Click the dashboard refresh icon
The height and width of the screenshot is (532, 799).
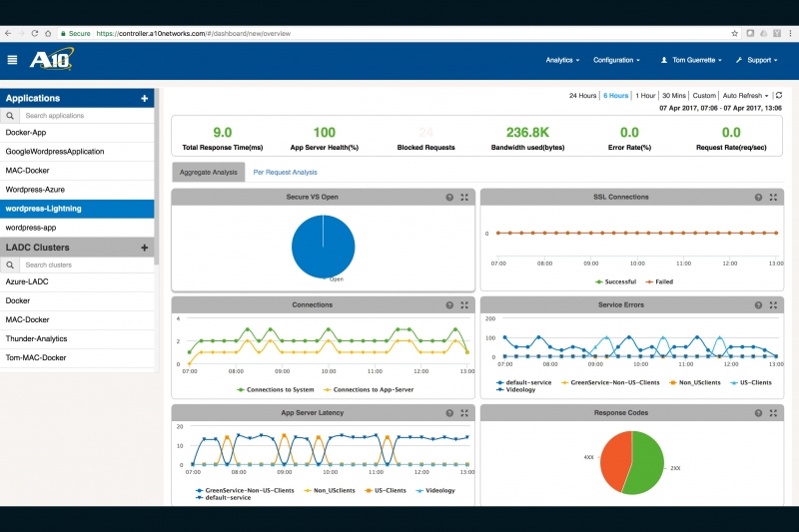(779, 95)
